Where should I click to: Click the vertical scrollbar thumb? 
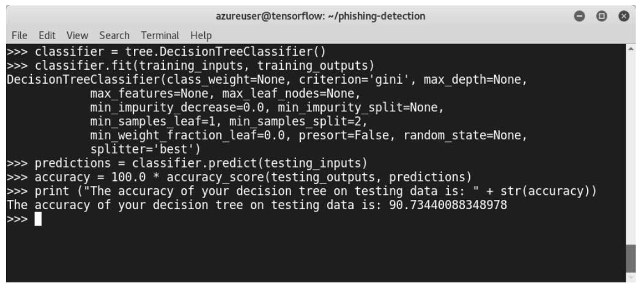point(631,257)
